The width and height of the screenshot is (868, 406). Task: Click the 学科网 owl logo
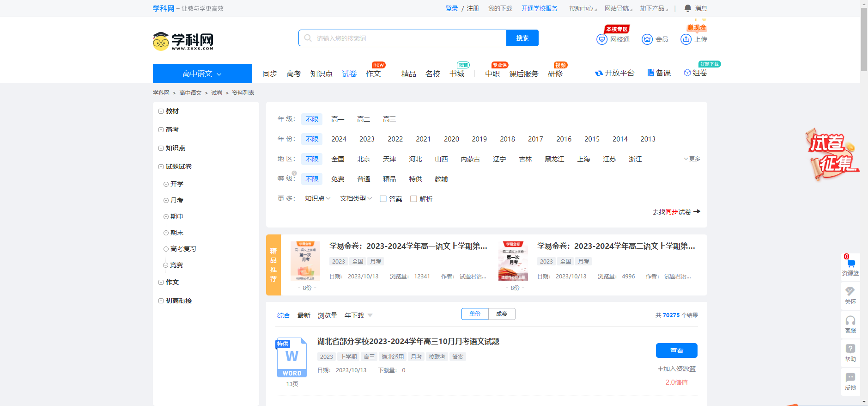click(x=183, y=41)
